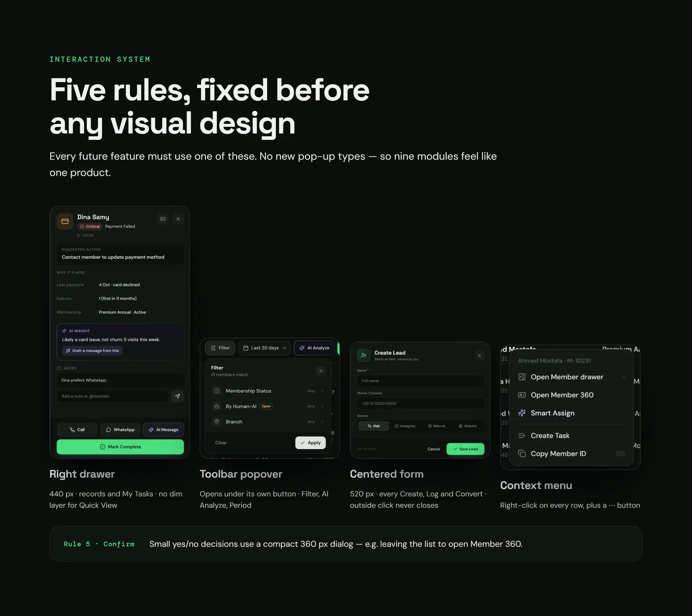This screenshot has height=616, width=692.
Task: Click the Membership Status check-circle icon
Action: 217,391
